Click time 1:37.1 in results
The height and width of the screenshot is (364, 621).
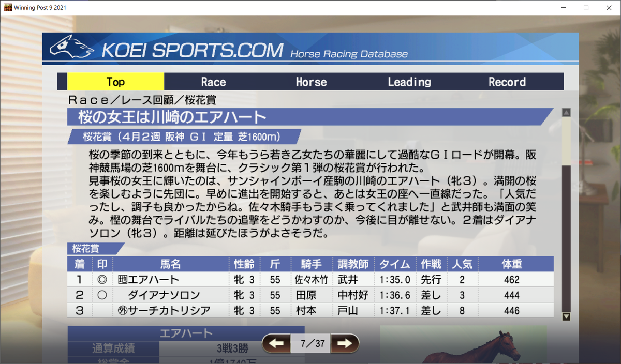[395, 311]
